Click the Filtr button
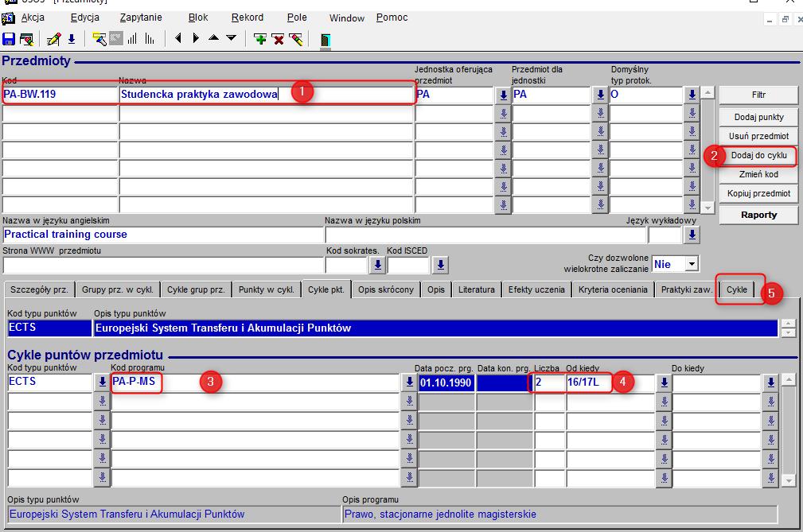Image resolution: width=803 pixels, height=532 pixels. coord(758,95)
